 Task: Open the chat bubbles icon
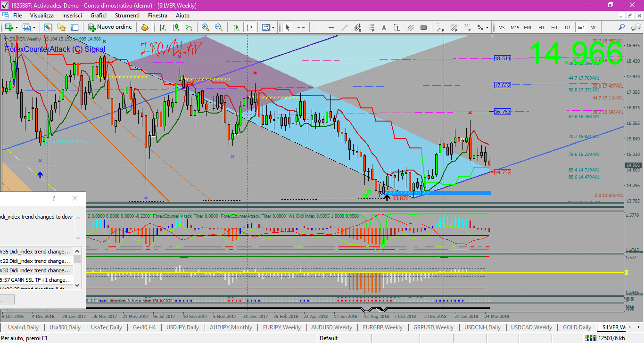(636, 27)
